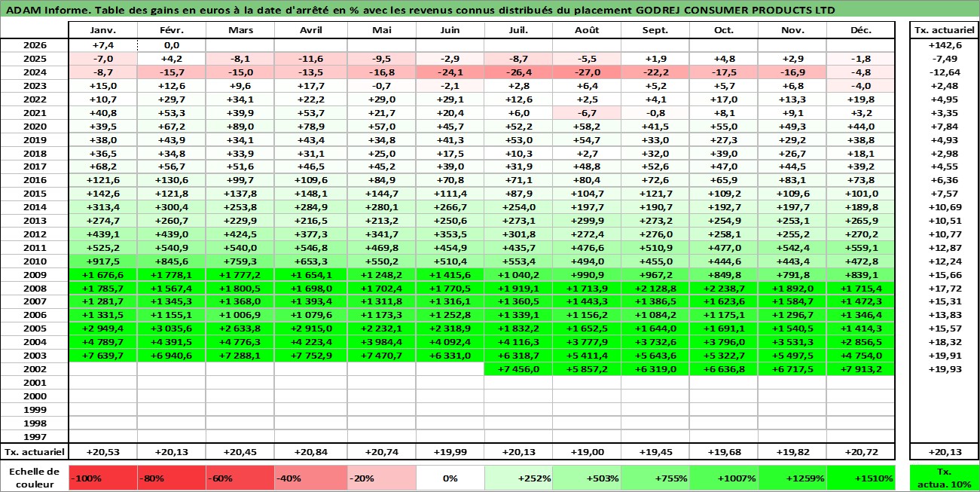Select the -40% pink color swatch

(310, 478)
